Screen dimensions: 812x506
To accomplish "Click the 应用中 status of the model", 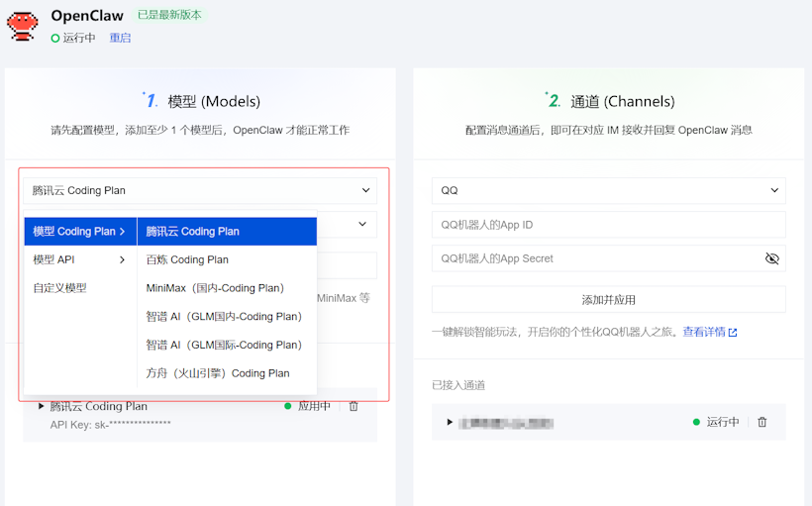I will [x=308, y=406].
